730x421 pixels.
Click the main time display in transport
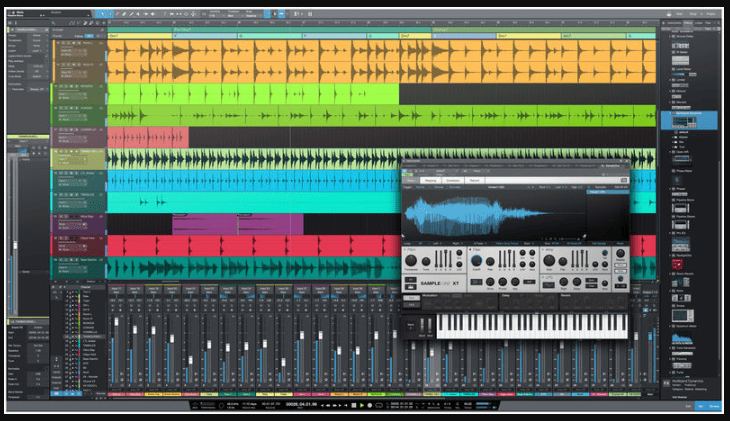tap(302, 404)
